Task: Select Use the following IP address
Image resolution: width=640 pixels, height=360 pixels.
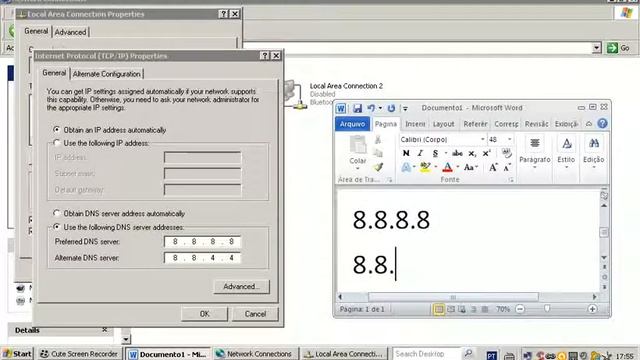Action: pyautogui.click(x=57, y=143)
